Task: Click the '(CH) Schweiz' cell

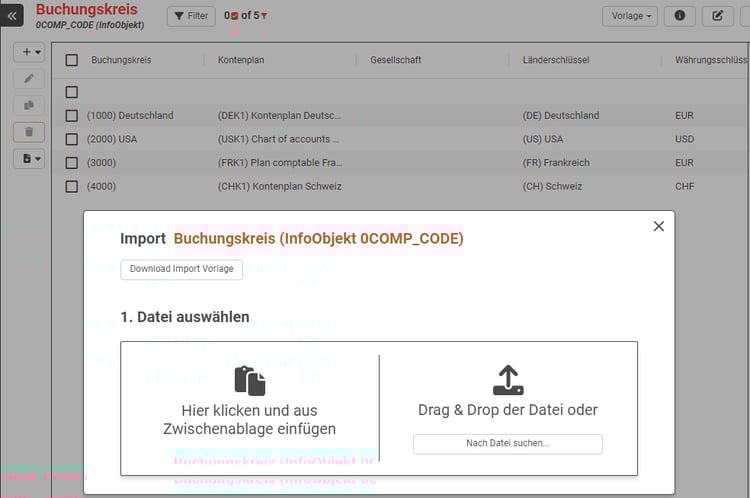Action: (552, 186)
